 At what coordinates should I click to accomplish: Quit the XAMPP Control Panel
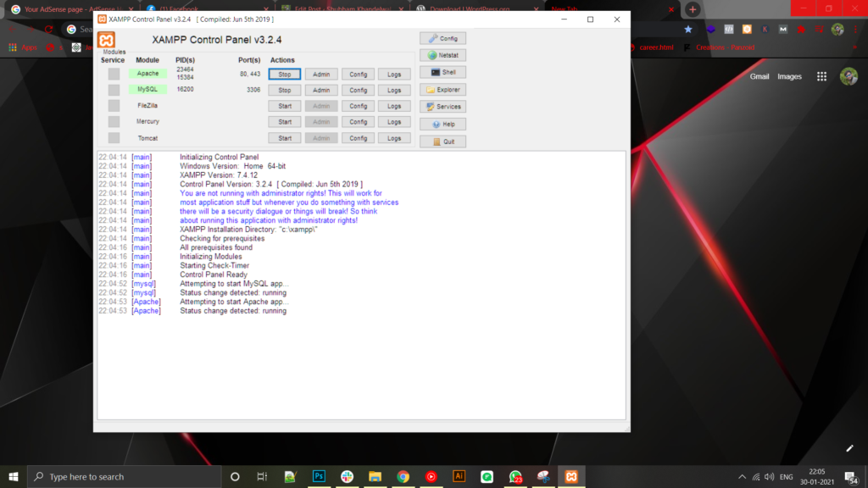[442, 141]
